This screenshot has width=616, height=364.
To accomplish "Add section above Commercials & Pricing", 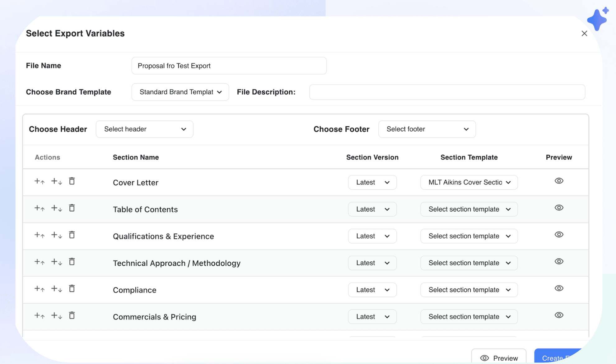I will pos(39,316).
